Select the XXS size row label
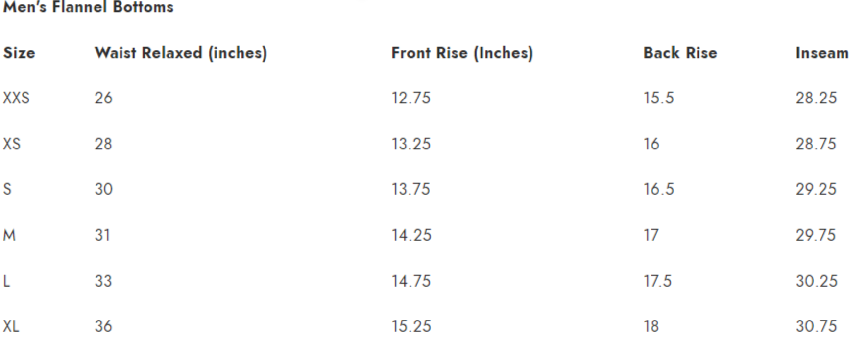 coord(16,98)
